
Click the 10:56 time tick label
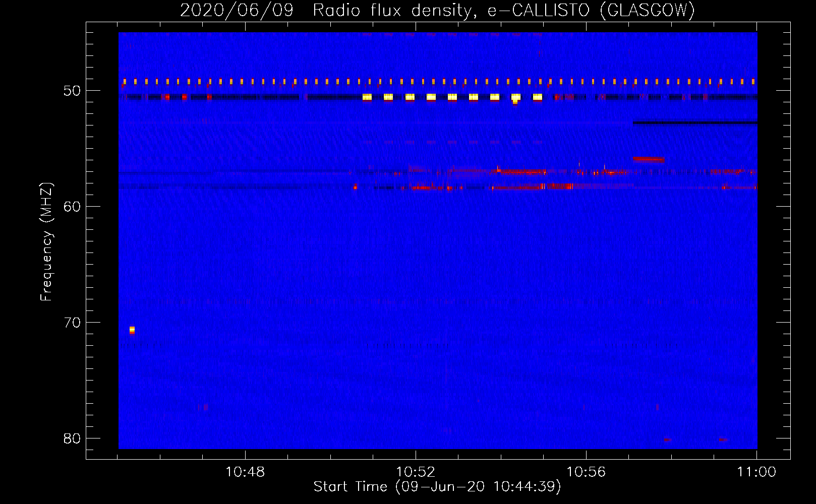586,472
